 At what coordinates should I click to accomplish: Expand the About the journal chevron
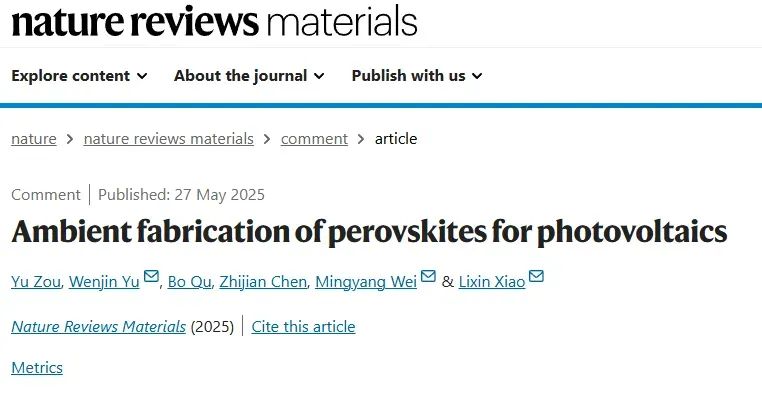pos(319,76)
